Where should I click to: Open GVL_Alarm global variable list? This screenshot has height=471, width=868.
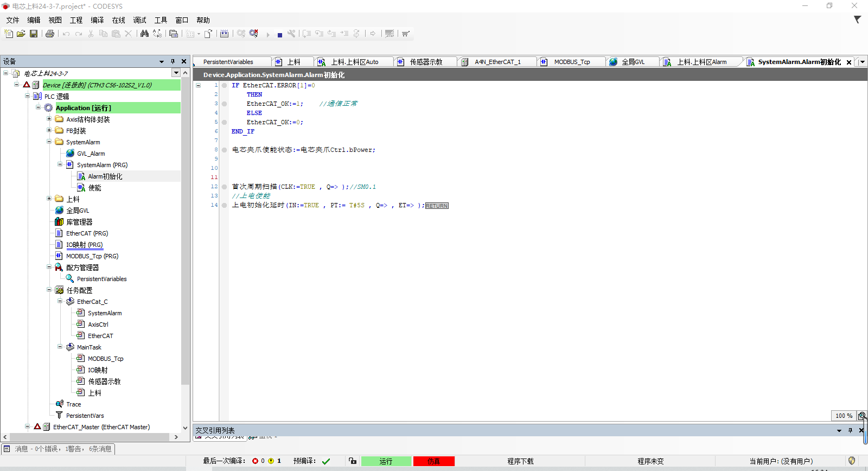pos(91,154)
